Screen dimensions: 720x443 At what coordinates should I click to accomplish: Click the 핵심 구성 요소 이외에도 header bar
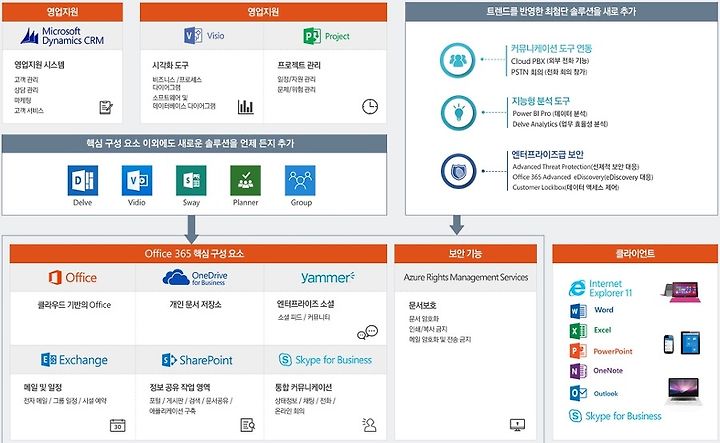194,144
